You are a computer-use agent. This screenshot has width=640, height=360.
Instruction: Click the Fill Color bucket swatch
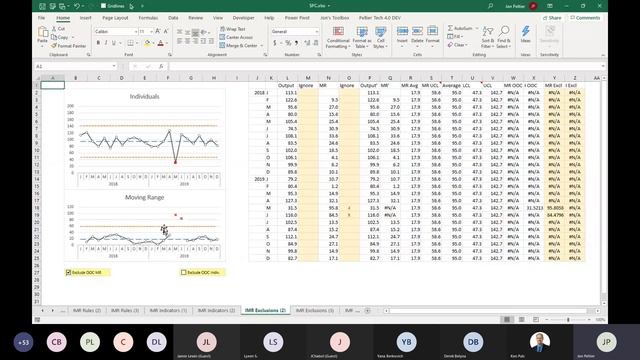click(x=147, y=43)
